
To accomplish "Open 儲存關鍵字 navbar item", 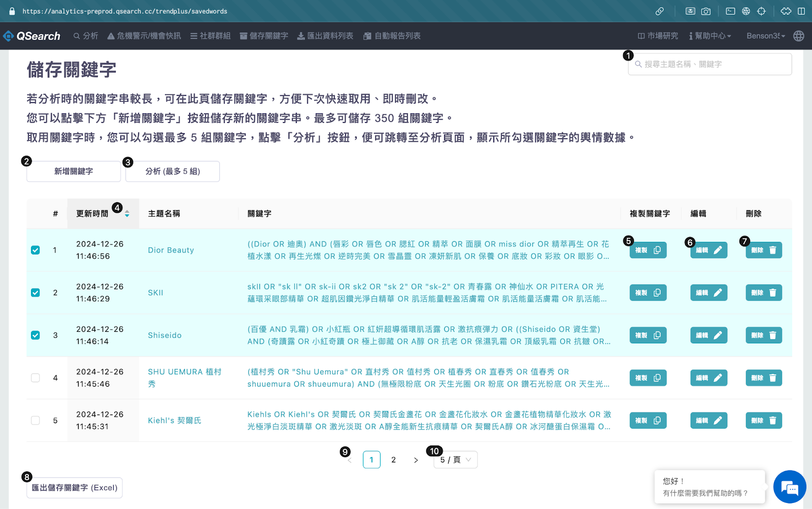I will point(264,36).
